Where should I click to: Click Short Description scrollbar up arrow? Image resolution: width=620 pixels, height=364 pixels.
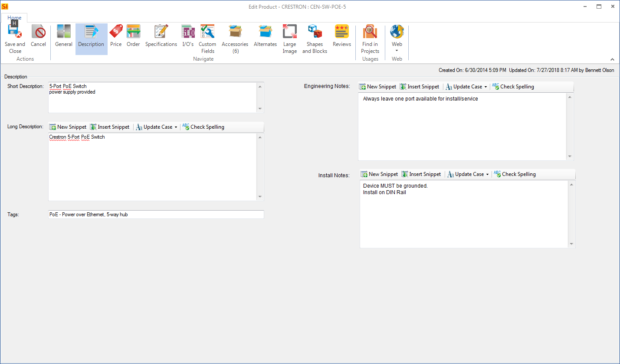[x=260, y=86]
